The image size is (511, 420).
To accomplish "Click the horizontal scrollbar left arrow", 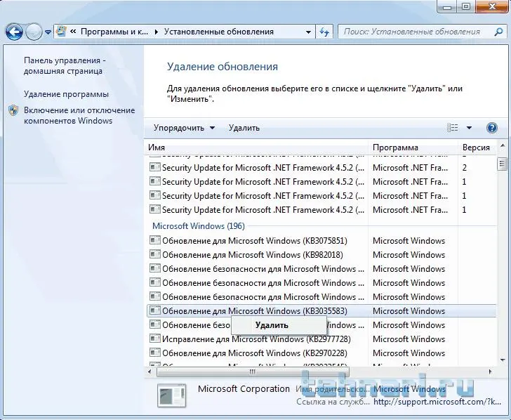I will tap(150, 372).
